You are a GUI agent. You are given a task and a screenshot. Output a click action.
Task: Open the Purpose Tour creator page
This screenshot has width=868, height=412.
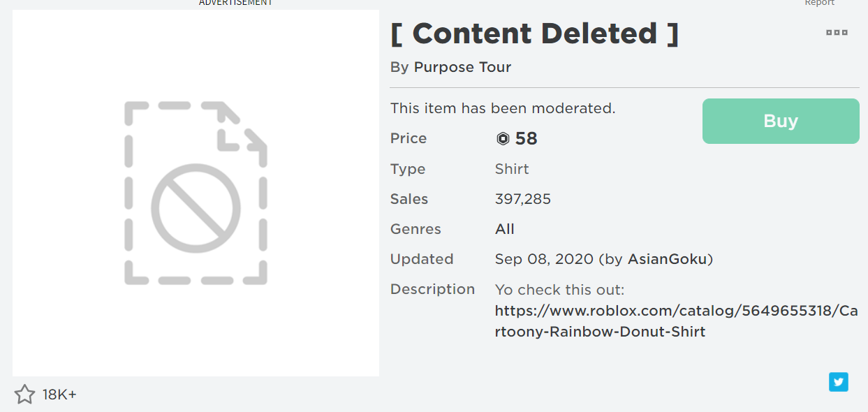click(x=462, y=67)
